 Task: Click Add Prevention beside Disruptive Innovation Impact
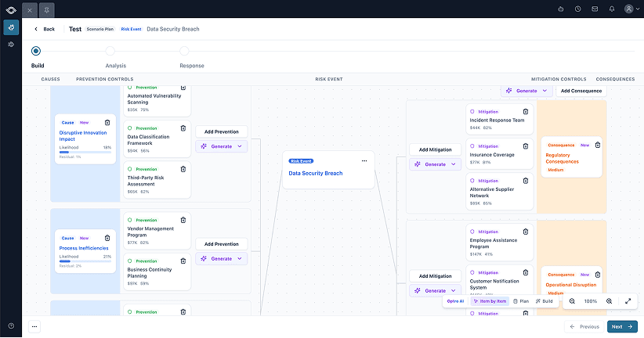tap(222, 131)
